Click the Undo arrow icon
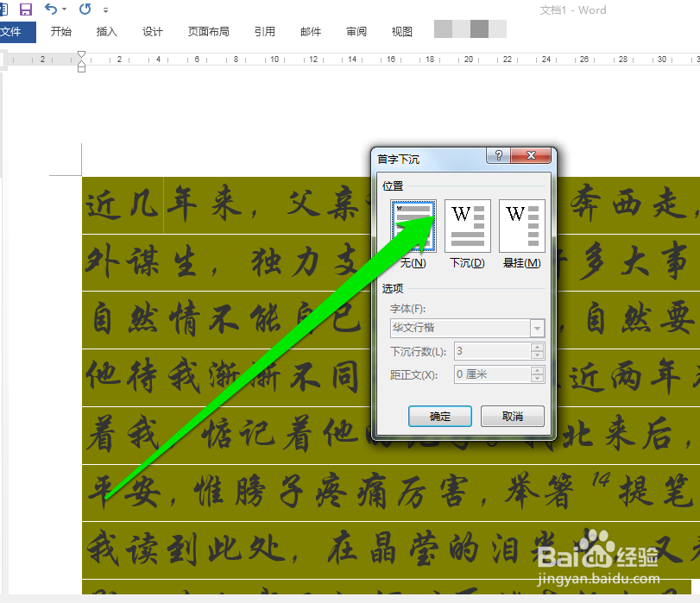 coord(49,9)
